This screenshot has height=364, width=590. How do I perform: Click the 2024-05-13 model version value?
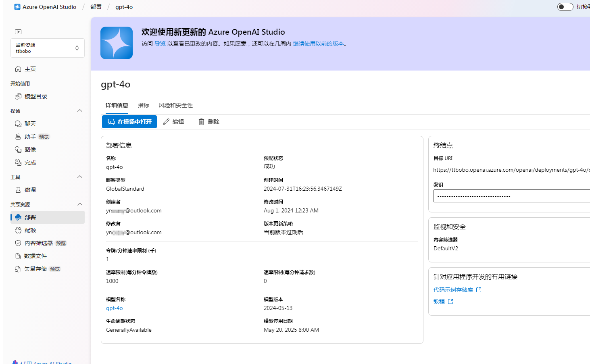tap(278, 308)
